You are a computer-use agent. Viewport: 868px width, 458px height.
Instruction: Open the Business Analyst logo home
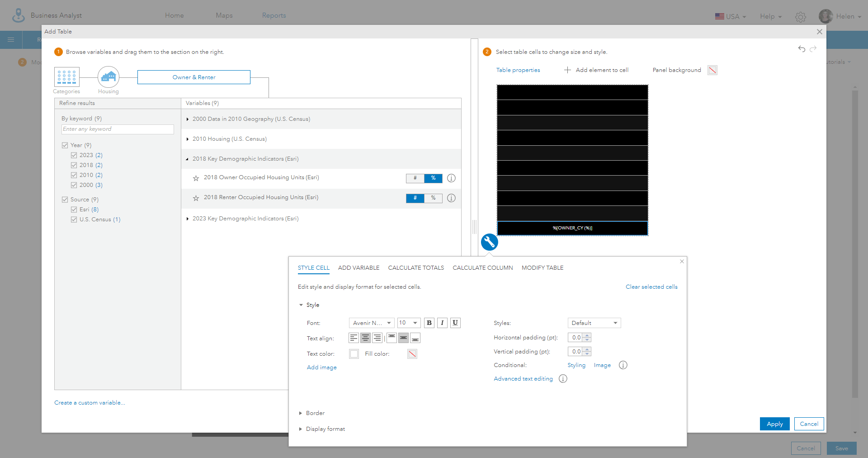pos(19,15)
